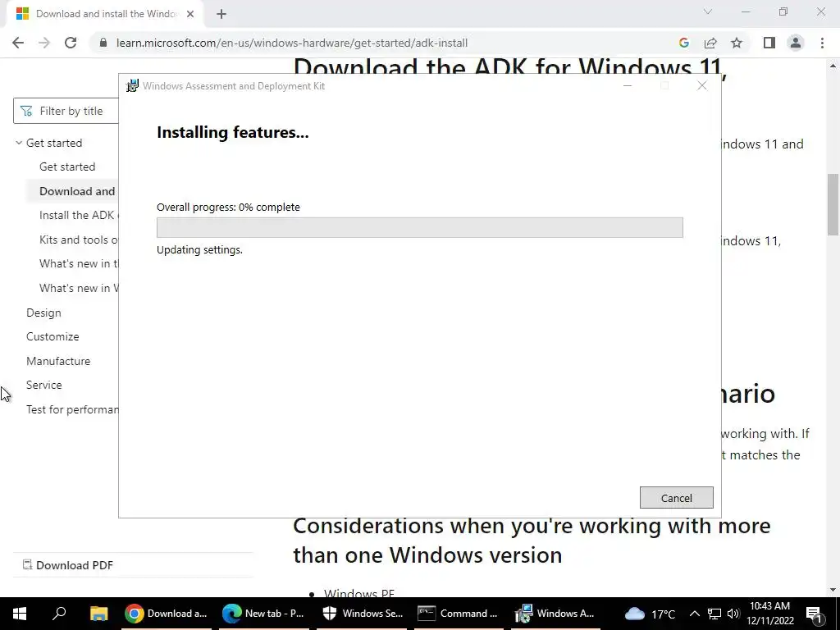Screen dimensions: 840x630
Task: Click the address bar URL
Action: [292, 43]
